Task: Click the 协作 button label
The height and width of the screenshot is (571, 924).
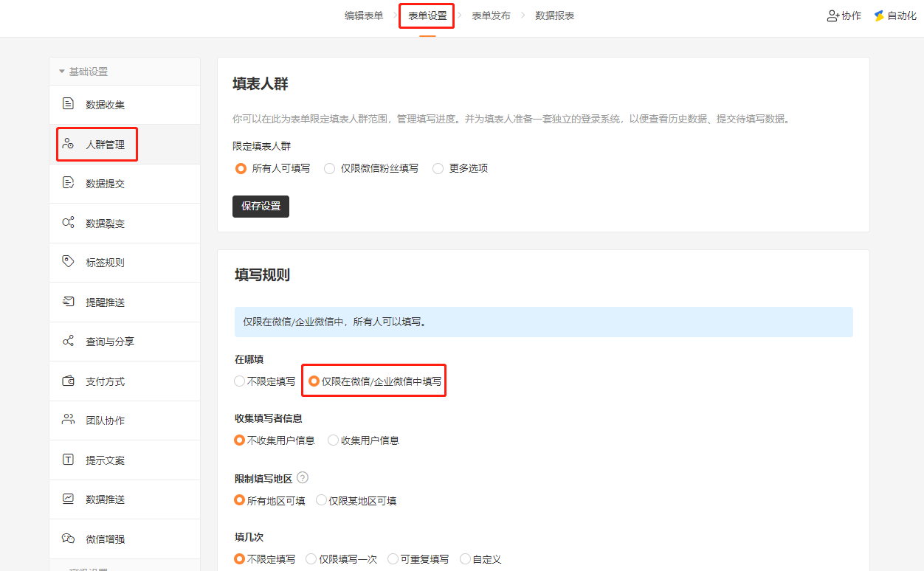Action: (x=851, y=15)
